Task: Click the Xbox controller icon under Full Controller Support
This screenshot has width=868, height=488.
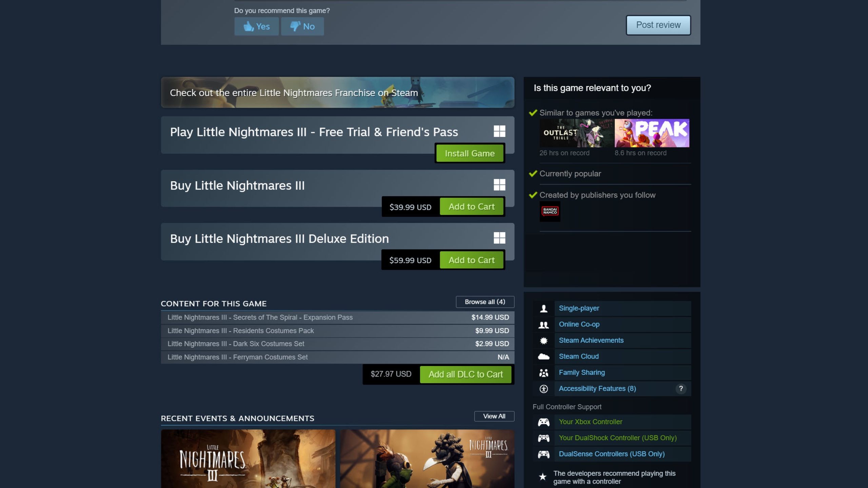Action: pos(544,422)
